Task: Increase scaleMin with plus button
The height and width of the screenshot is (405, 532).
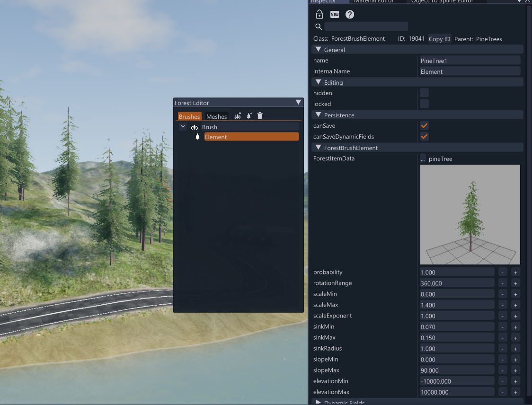Action: pos(515,294)
